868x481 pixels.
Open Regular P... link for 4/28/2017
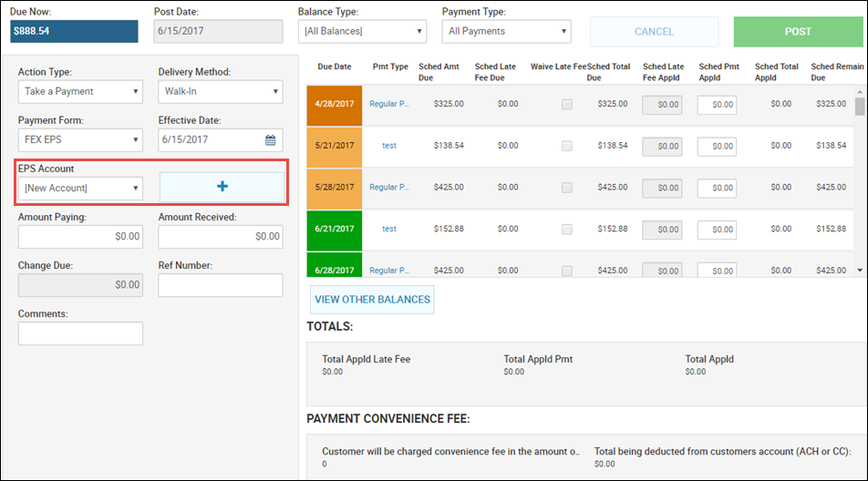pyautogui.click(x=389, y=104)
